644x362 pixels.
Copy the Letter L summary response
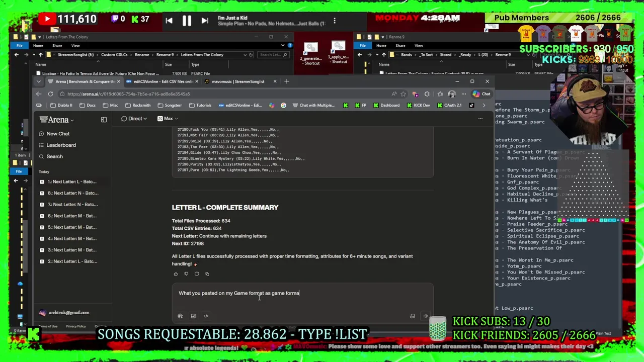(207, 274)
